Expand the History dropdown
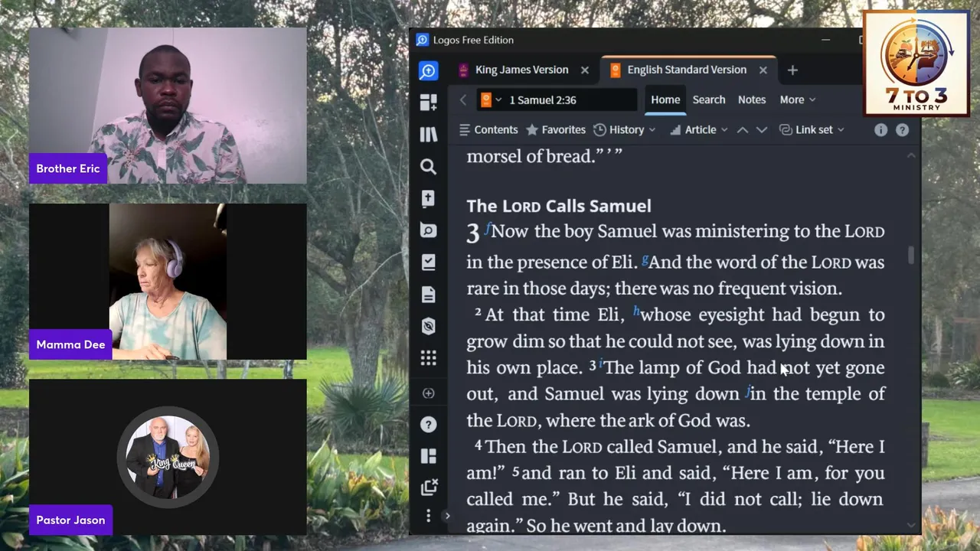 [x=625, y=130]
